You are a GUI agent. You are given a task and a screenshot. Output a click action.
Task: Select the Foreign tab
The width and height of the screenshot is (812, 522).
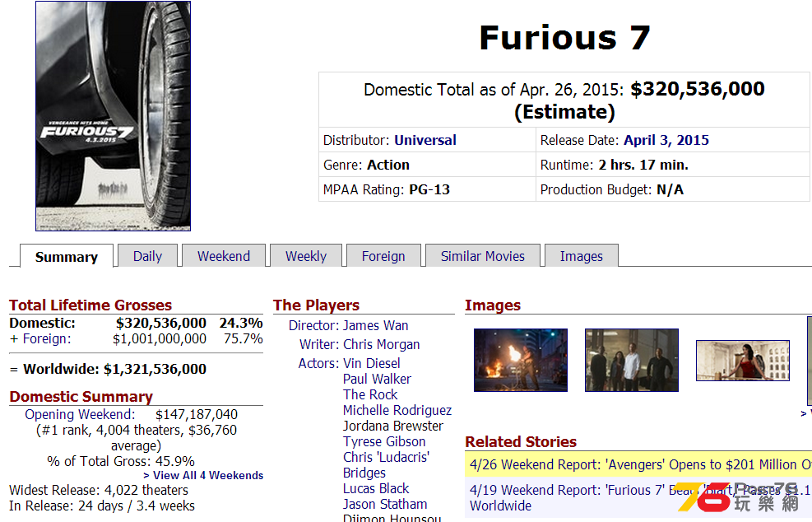coord(383,256)
